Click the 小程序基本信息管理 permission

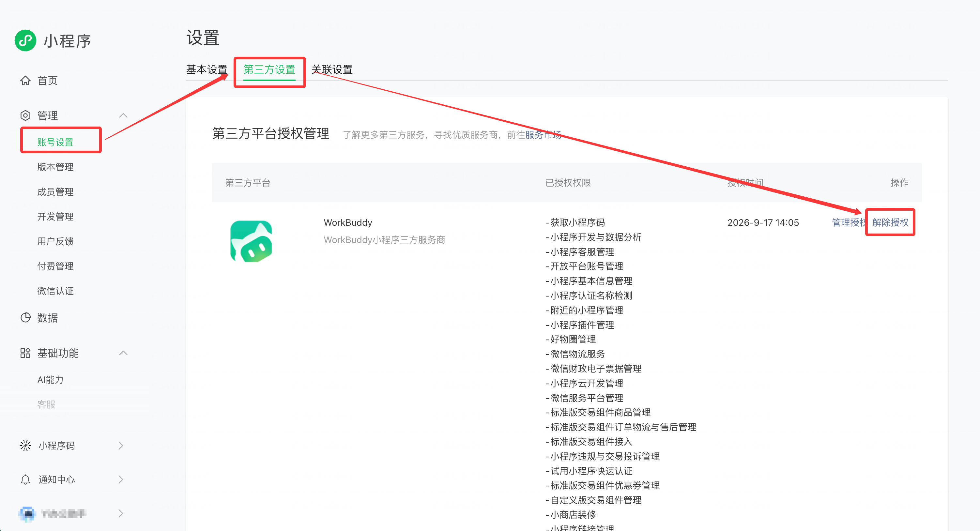point(589,281)
